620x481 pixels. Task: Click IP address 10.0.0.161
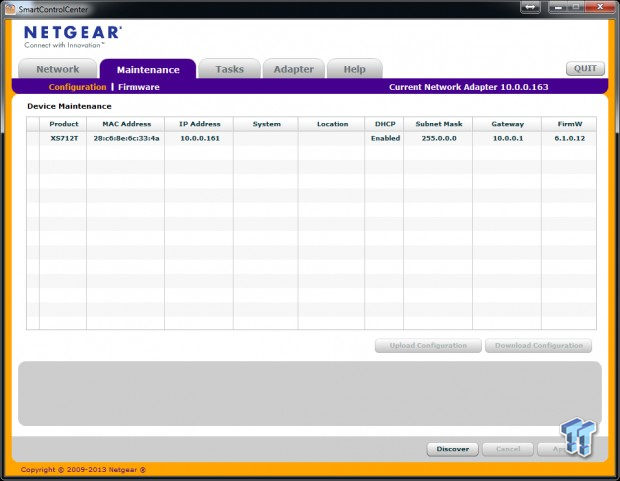200,138
